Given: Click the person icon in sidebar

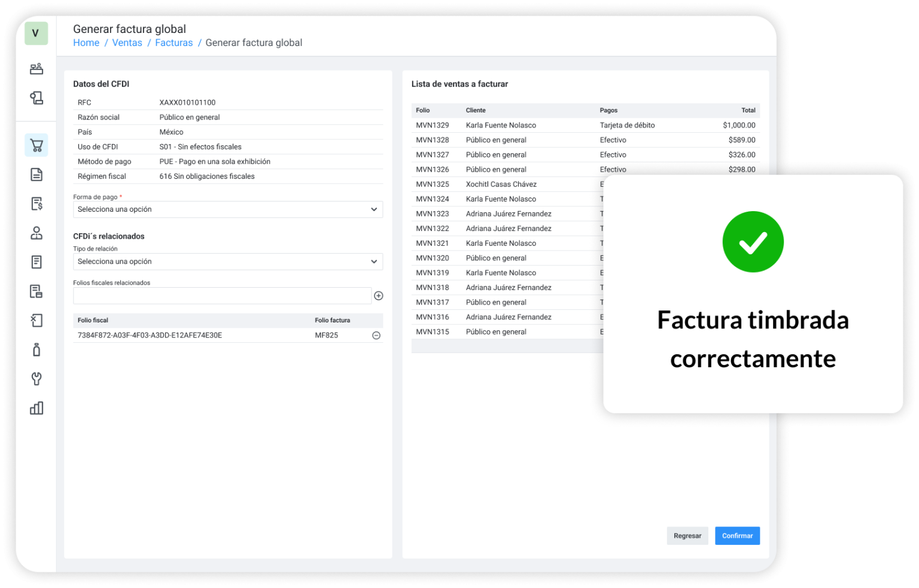Looking at the screenshot, I should [x=36, y=233].
